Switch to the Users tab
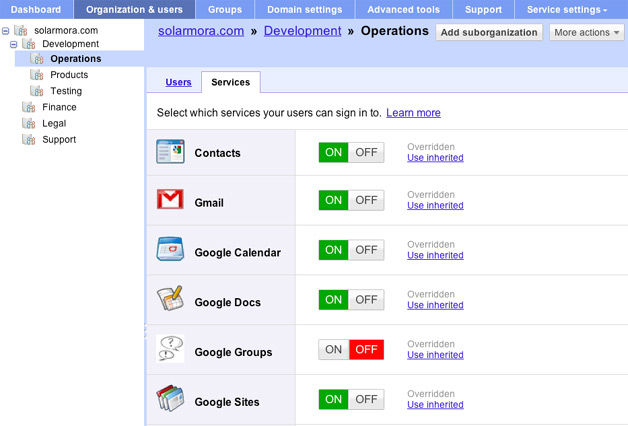 click(x=178, y=82)
